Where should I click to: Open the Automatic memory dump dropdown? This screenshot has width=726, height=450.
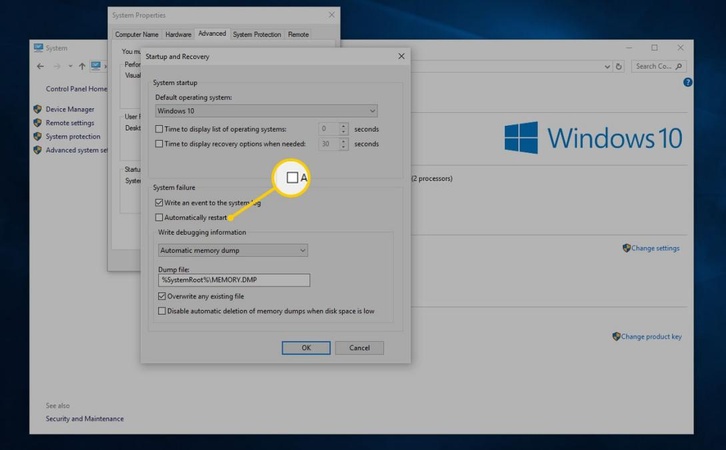[x=233, y=250]
